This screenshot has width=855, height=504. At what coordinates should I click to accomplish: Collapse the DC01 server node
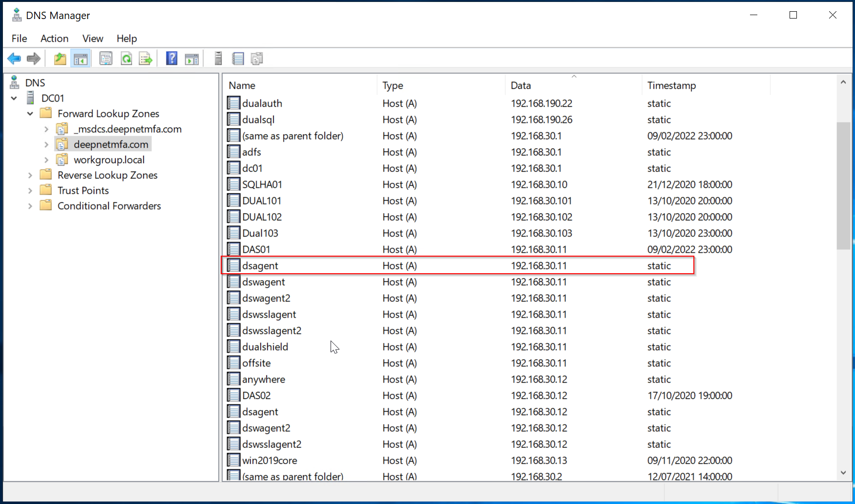click(14, 99)
